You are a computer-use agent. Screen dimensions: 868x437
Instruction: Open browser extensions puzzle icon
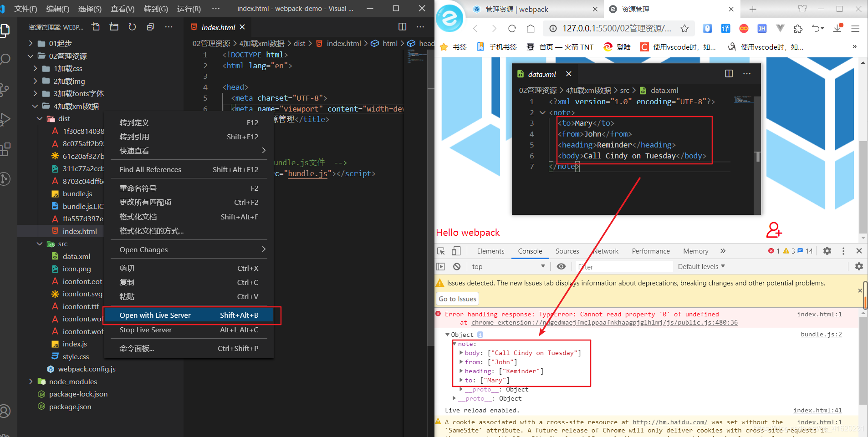coord(798,29)
